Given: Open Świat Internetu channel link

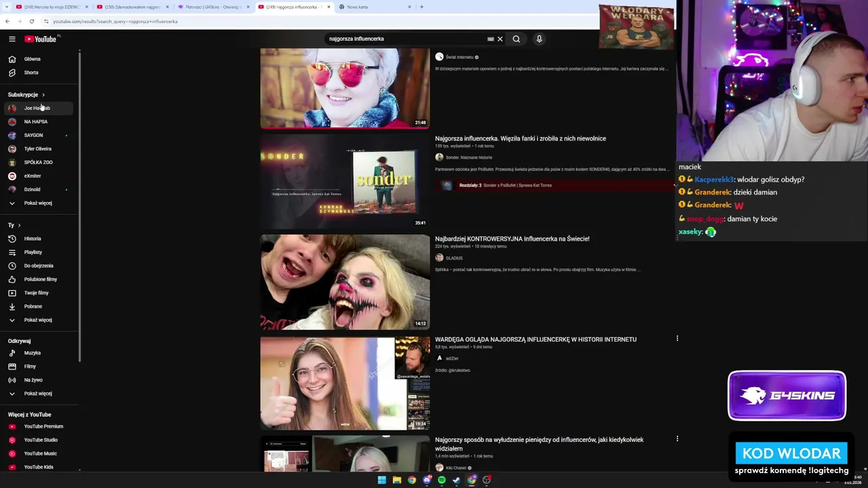Looking at the screenshot, I should click(460, 57).
